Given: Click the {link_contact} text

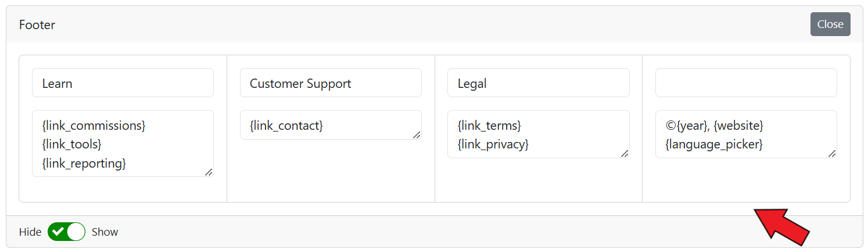Looking at the screenshot, I should tap(286, 125).
